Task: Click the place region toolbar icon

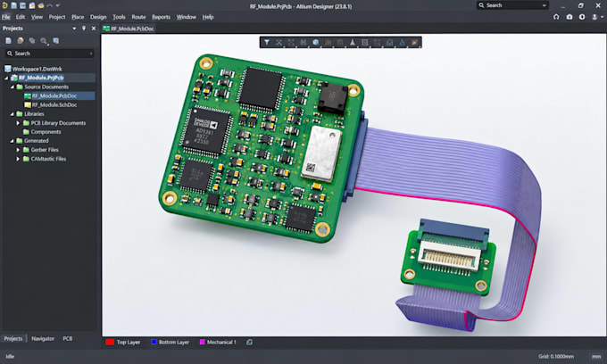Action: click(x=377, y=42)
